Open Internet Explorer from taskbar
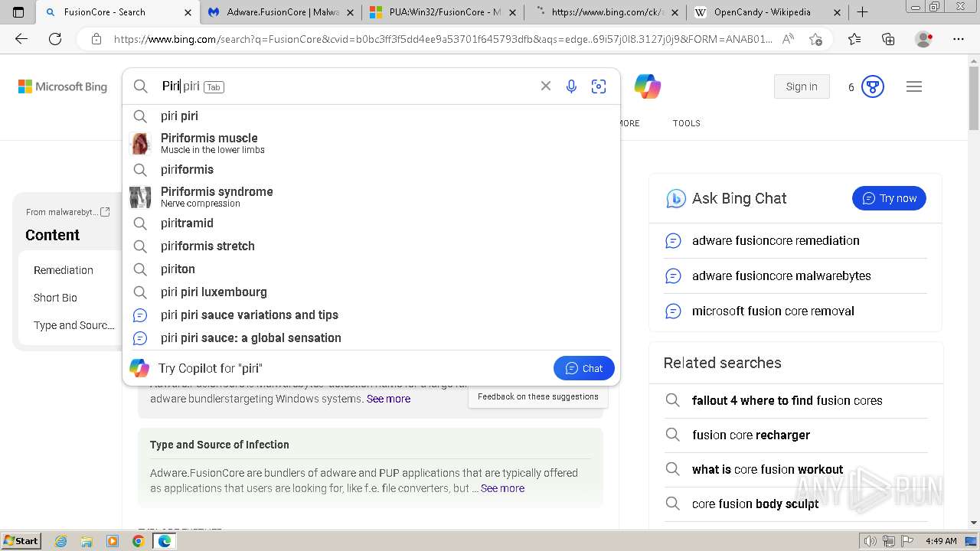The image size is (980, 551). click(61, 541)
